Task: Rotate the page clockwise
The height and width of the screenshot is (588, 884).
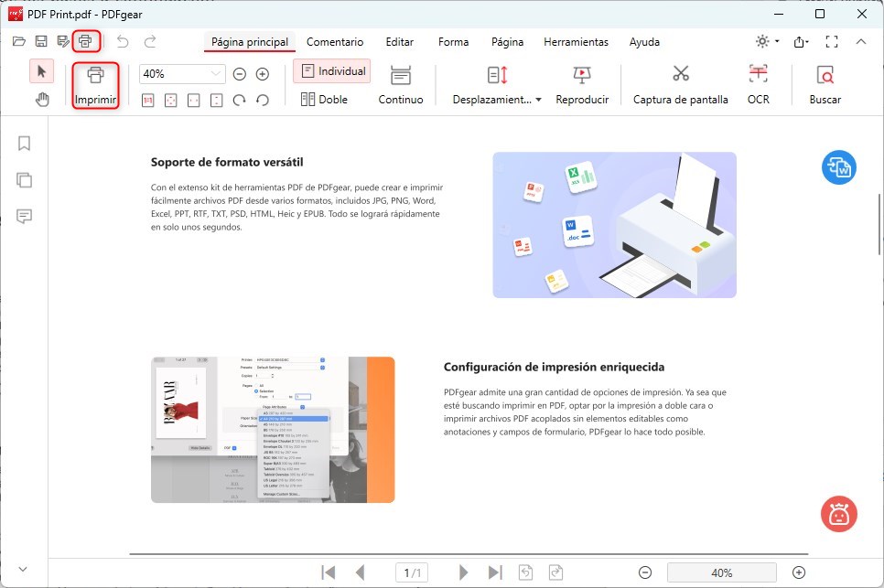Action: point(240,101)
